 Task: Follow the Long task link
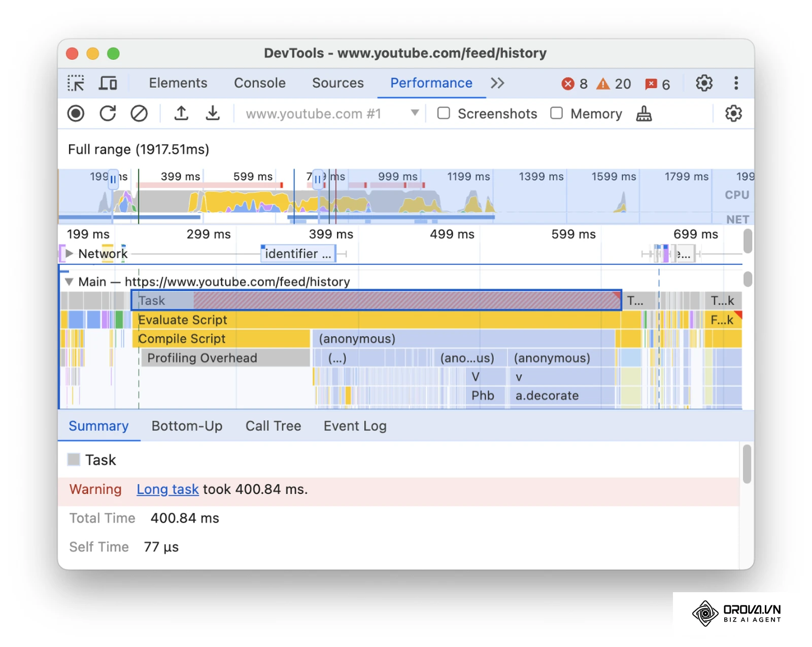pos(167,490)
